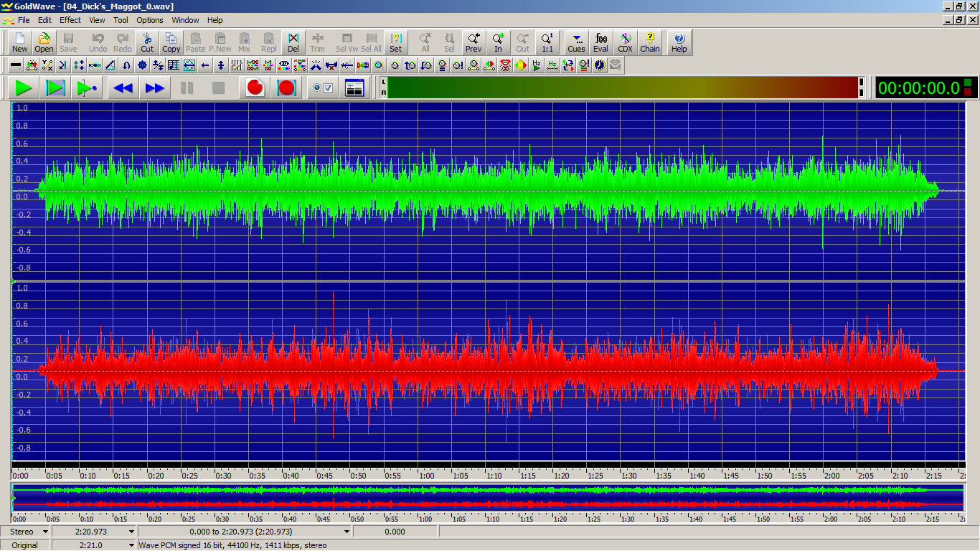Toggle the green indicator beside the time display

pos(968,83)
